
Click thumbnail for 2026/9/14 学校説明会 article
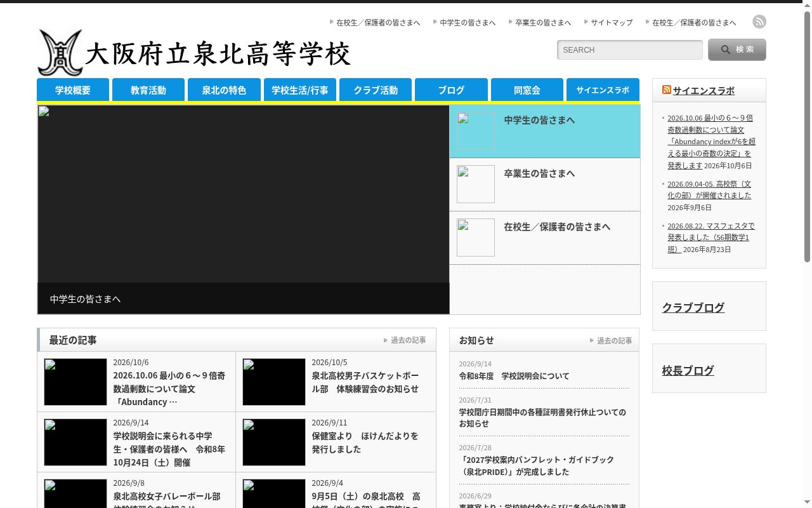[x=75, y=443]
